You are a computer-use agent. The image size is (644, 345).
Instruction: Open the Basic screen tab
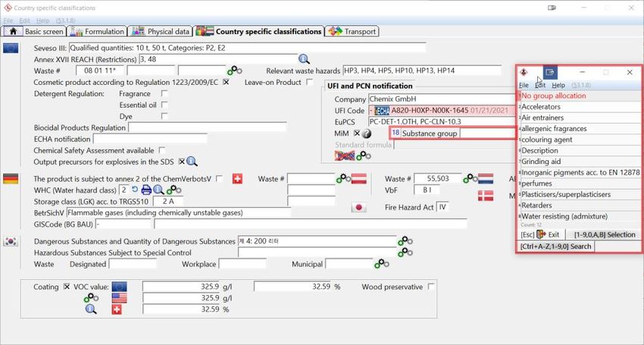tap(35, 31)
